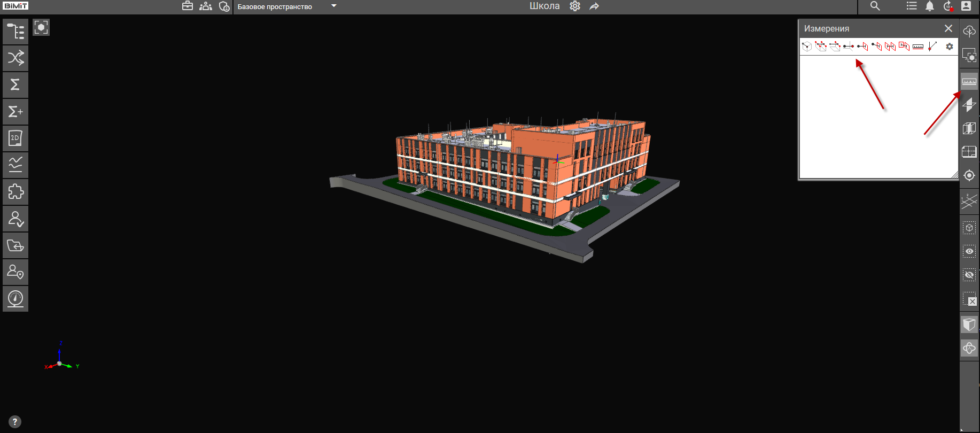Open measurement settings gear in Измерения panel
The image size is (980, 433).
point(949,47)
